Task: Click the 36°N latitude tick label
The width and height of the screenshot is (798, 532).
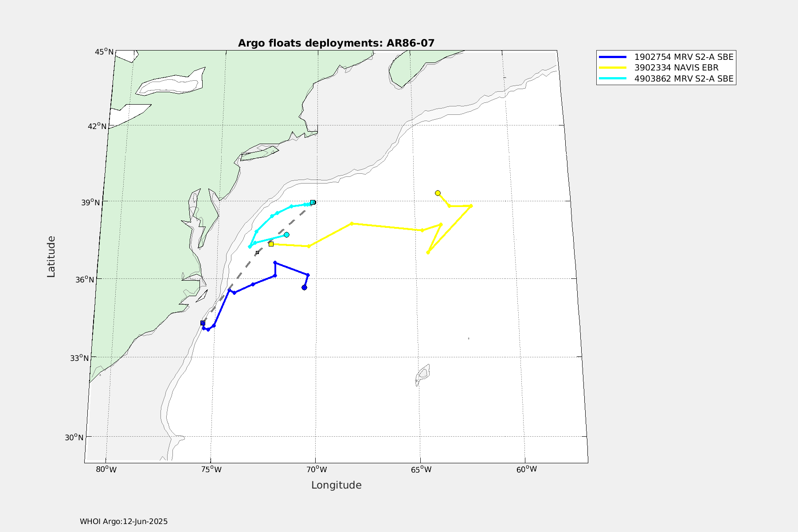Action: coord(85,279)
